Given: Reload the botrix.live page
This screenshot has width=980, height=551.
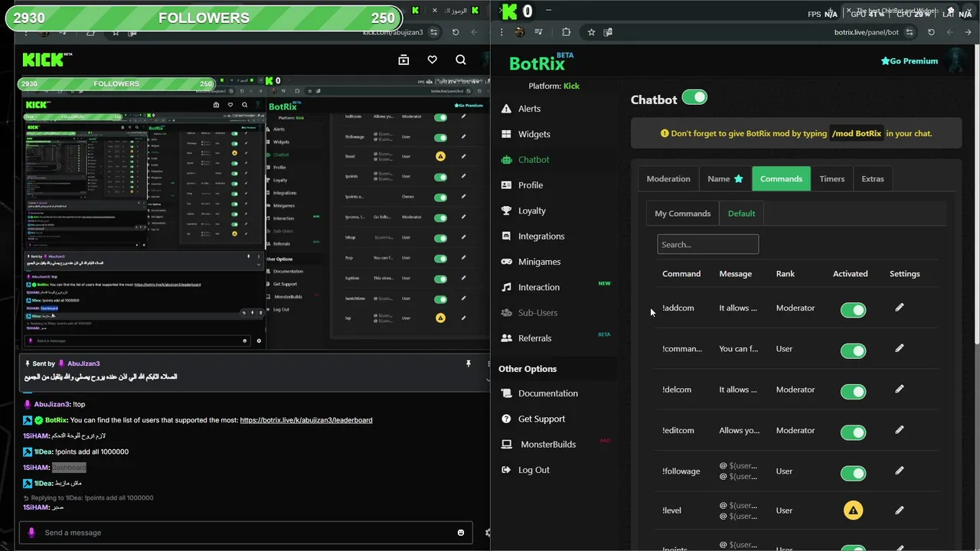Looking at the screenshot, I should click(x=931, y=32).
